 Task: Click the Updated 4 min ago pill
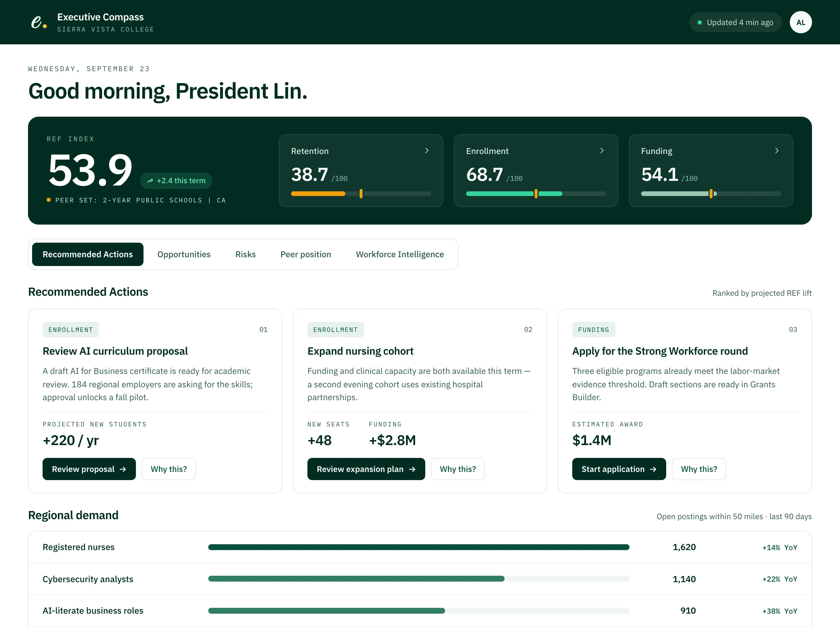click(x=735, y=22)
